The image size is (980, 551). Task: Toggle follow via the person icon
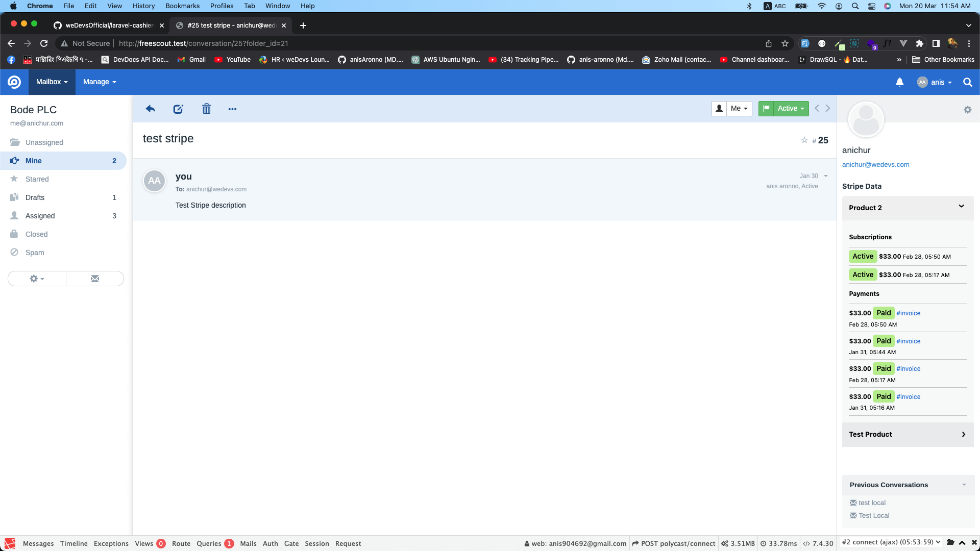pos(719,108)
